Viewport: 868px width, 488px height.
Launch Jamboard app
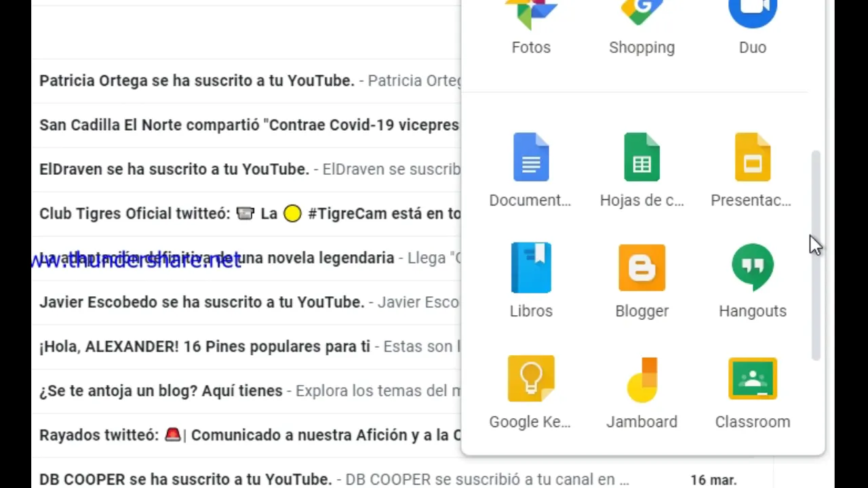(642, 392)
